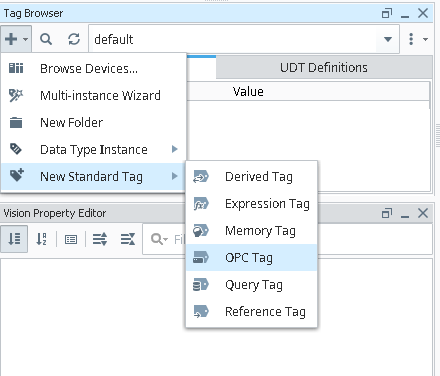Click the Multi-instance Wizard wand icon
The image size is (440, 376).
pos(16,95)
